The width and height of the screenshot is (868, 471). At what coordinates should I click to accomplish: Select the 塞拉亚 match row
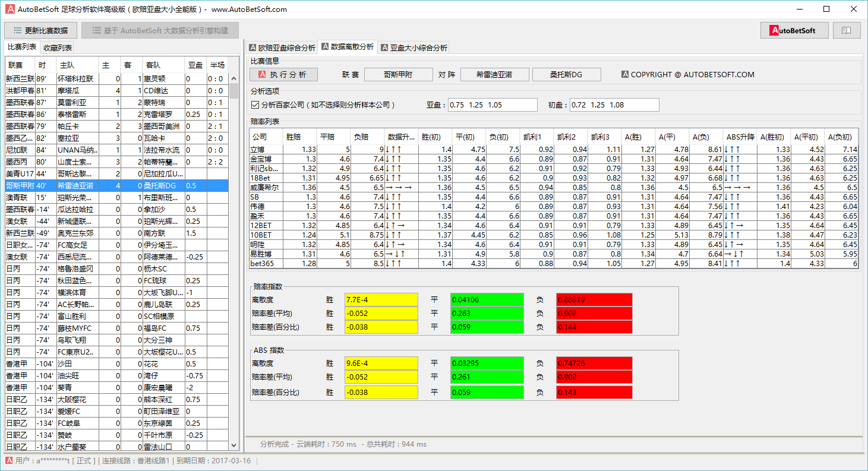click(116, 138)
